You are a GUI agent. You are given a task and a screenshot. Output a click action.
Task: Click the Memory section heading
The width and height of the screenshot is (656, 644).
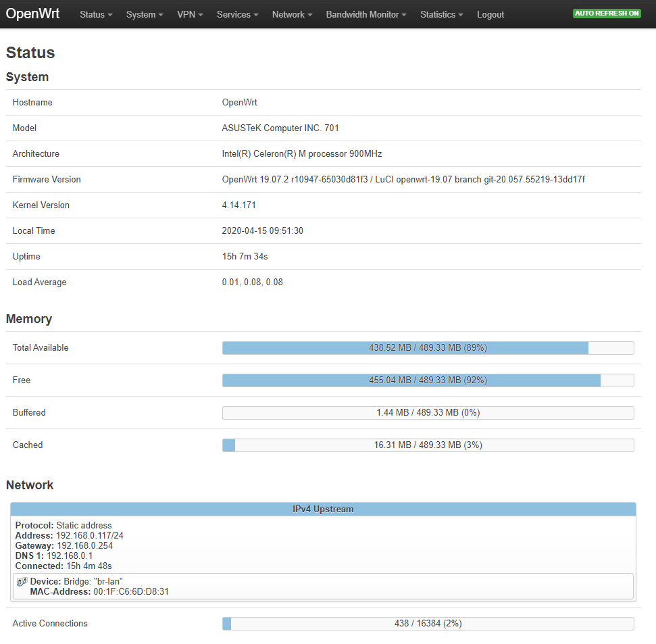pos(29,319)
